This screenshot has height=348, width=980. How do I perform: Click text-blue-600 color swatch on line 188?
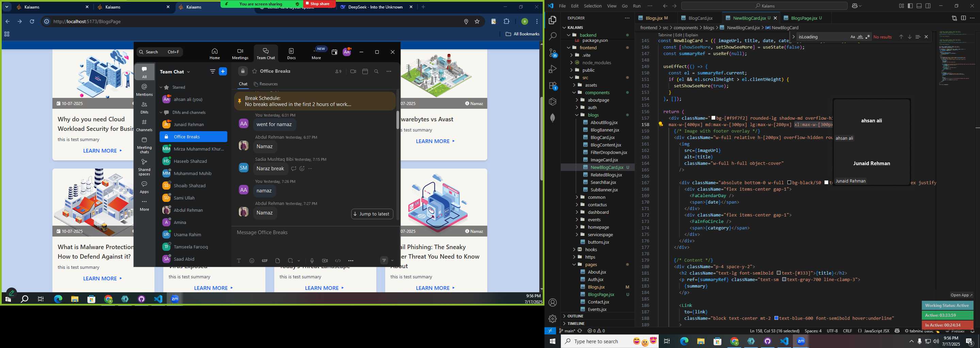pos(776,318)
